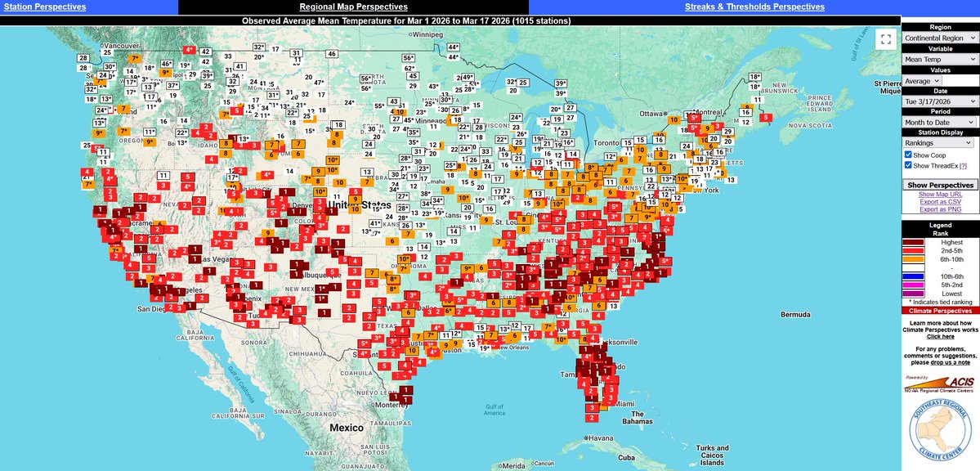This screenshot has width=980, height=471.
Task: Click the Winnipeg city label
Action: pyautogui.click(x=427, y=34)
